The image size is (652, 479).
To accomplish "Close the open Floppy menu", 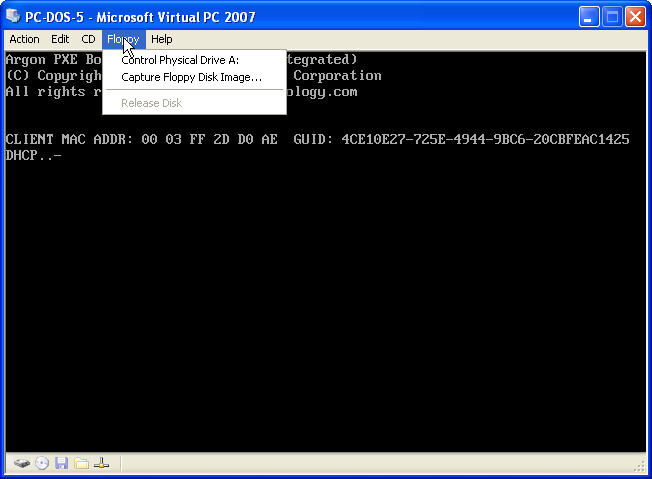I will click(x=123, y=40).
